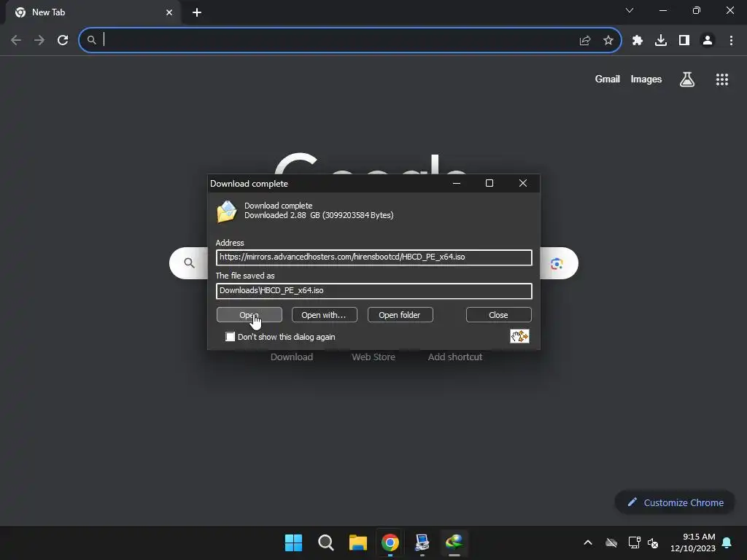This screenshot has height=560, width=747.
Task: Click OneDrive cloud tray icon
Action: pyautogui.click(x=611, y=542)
